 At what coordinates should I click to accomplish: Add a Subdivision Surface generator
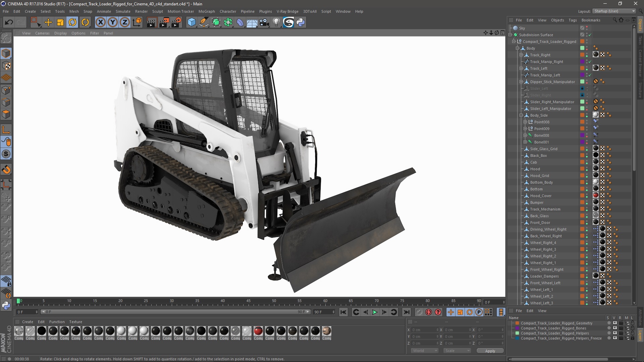(x=216, y=22)
